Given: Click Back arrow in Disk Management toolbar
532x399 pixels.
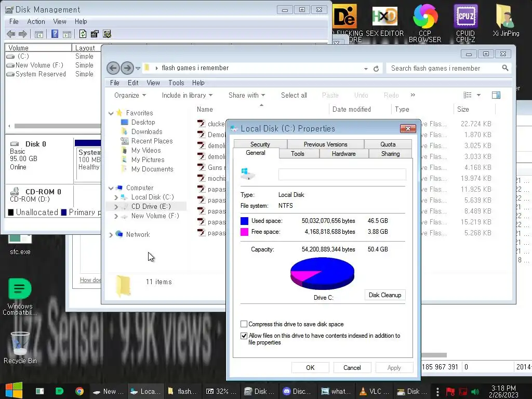Looking at the screenshot, I should click(x=11, y=34).
